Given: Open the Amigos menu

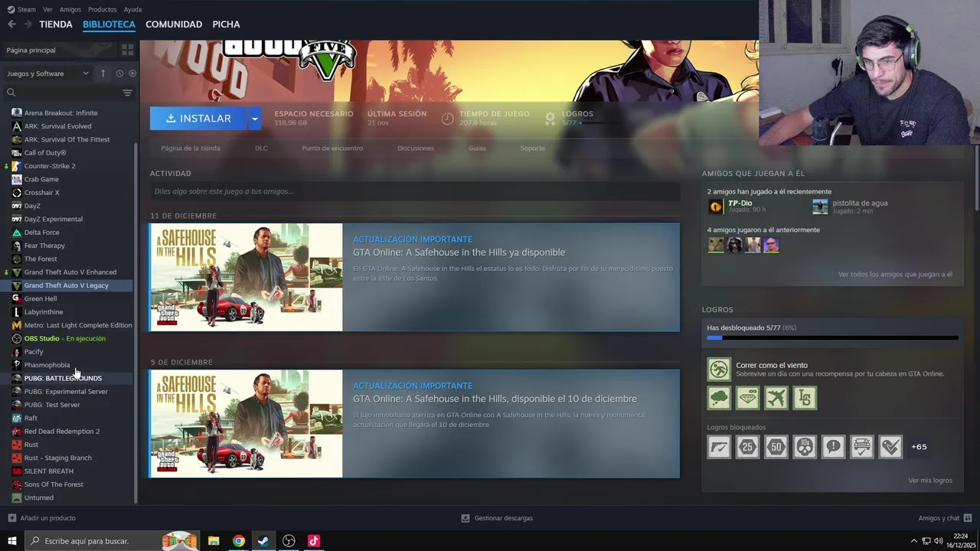Looking at the screenshot, I should 70,9.
